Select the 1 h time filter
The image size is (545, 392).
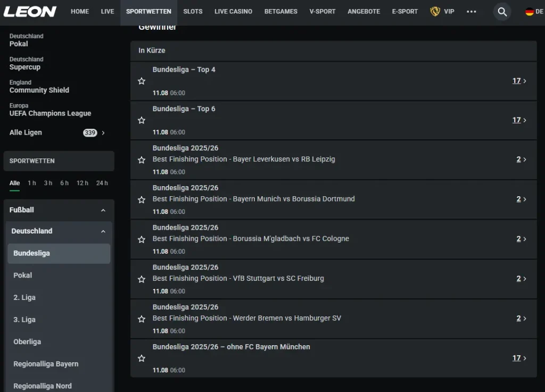pos(32,183)
